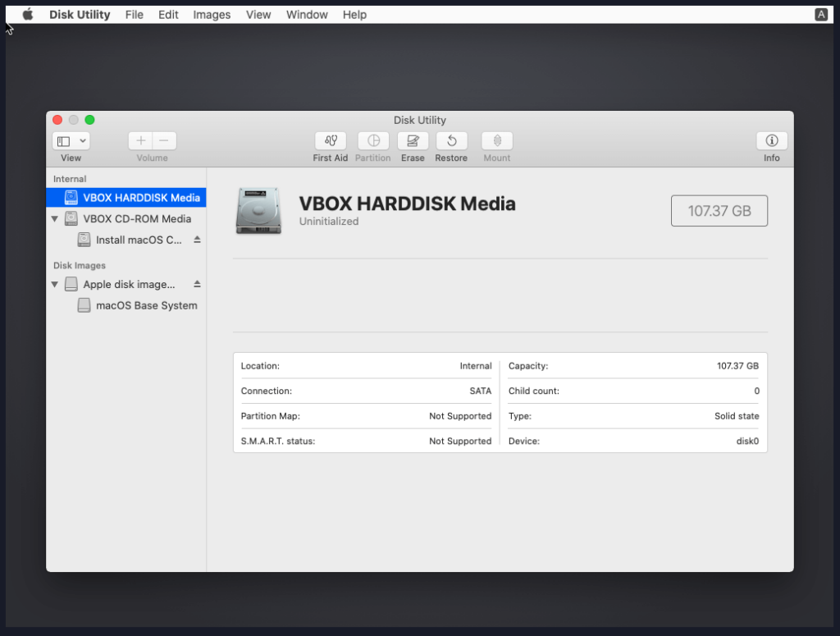
Task: Click the Solid state type value
Action: 737,416
